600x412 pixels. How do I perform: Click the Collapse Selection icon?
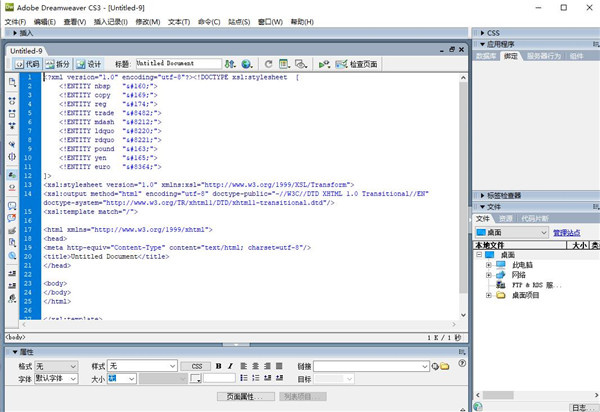tap(12, 114)
